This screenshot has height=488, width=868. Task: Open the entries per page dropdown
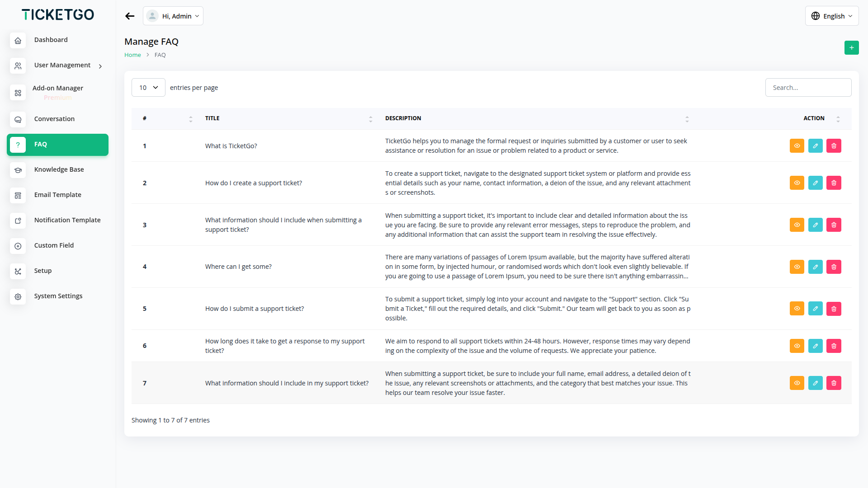[148, 88]
